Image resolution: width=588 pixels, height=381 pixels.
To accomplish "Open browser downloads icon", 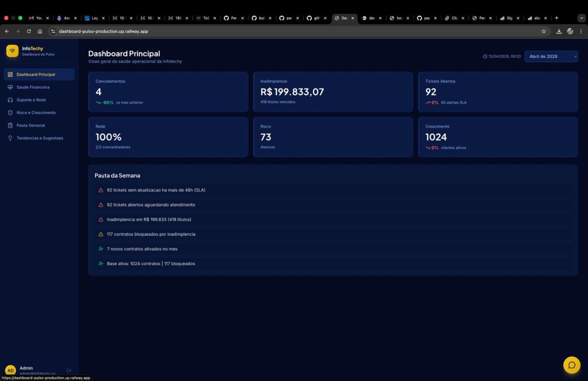I will [x=559, y=31].
